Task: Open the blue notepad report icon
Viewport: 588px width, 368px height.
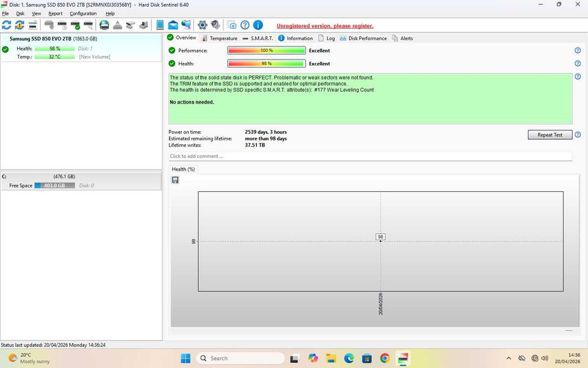Action: click(160, 25)
